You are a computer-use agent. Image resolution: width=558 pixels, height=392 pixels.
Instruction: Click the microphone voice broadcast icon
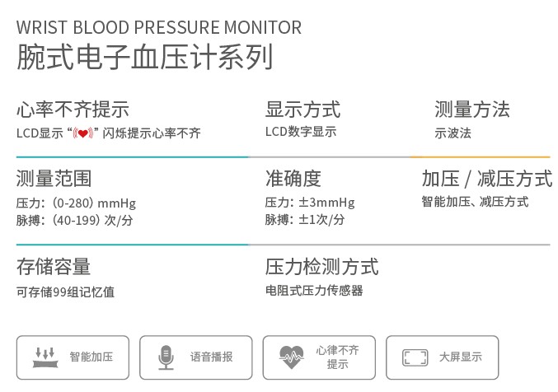click(x=166, y=357)
